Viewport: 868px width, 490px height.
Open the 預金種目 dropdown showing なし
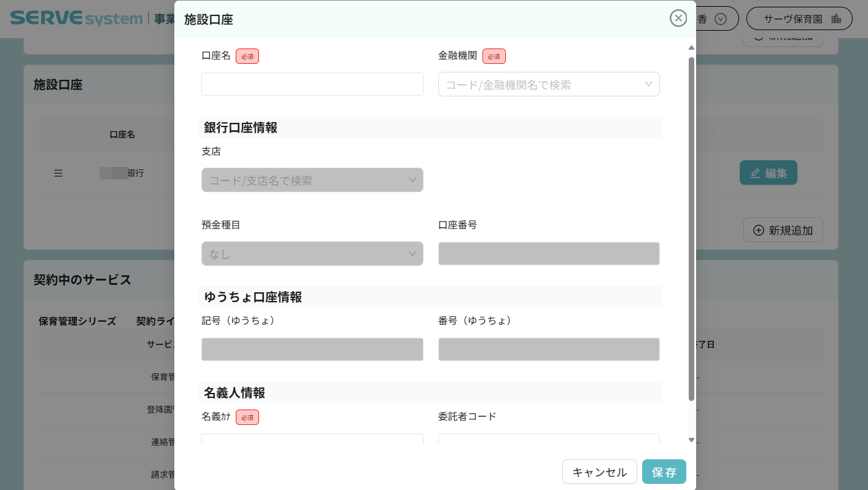tap(312, 254)
